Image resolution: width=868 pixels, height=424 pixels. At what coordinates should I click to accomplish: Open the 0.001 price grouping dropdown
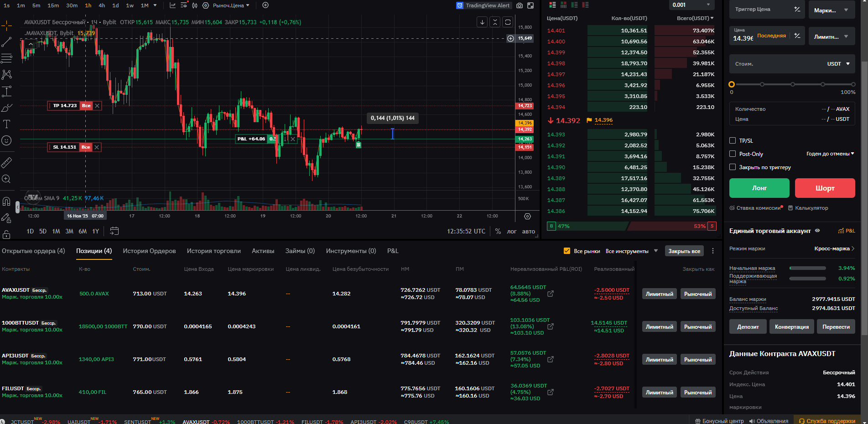(691, 5)
